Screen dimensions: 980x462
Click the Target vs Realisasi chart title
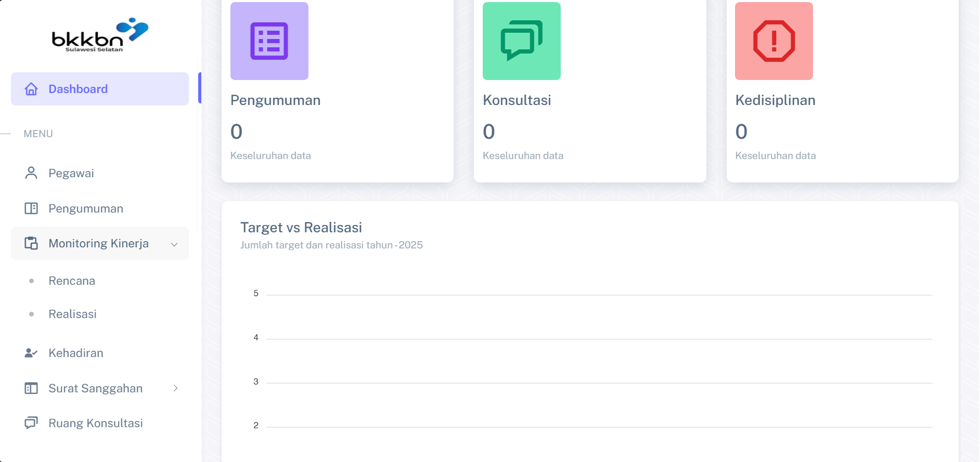tap(301, 228)
